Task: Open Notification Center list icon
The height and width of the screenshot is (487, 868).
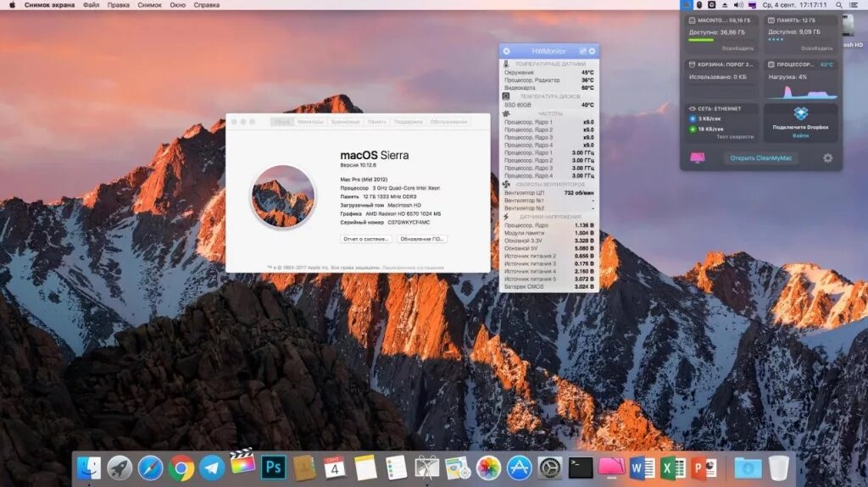Action: 854,5
